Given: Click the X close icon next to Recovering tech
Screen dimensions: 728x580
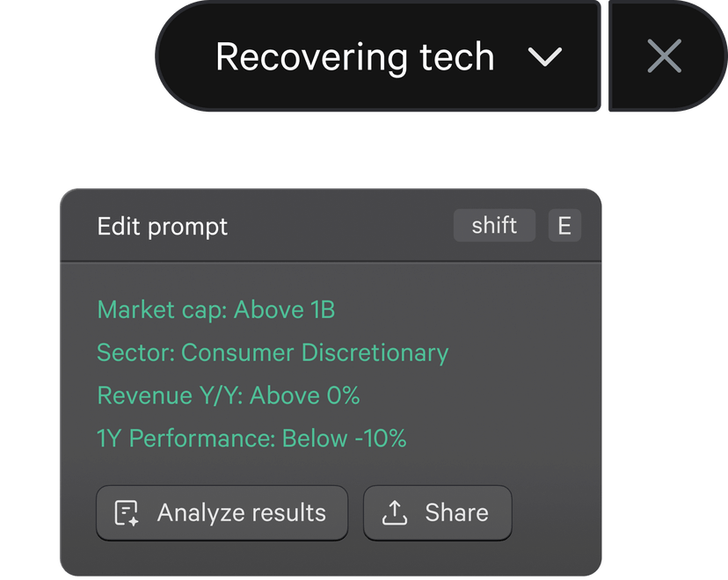Looking at the screenshot, I should pos(664,56).
